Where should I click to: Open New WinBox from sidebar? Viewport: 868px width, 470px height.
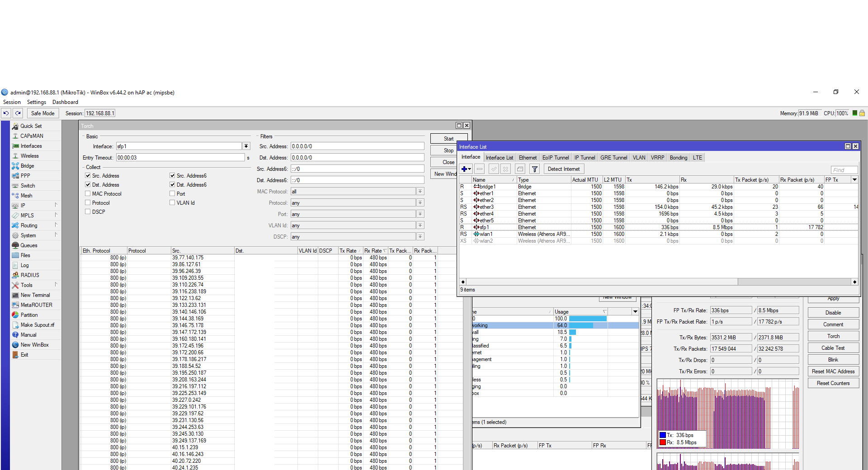(34, 345)
